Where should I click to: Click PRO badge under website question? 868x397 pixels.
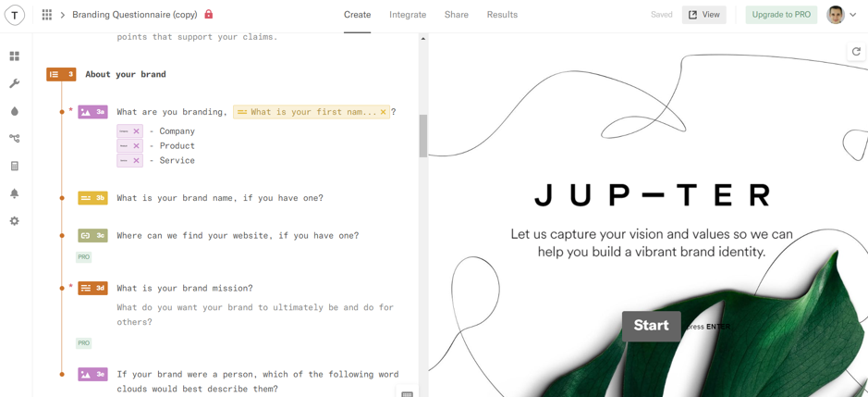pyautogui.click(x=83, y=257)
